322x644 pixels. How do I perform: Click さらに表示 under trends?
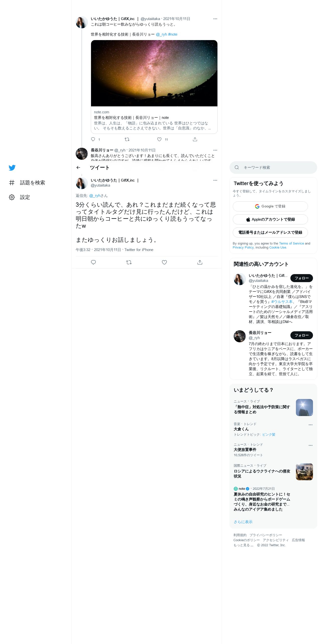click(243, 522)
